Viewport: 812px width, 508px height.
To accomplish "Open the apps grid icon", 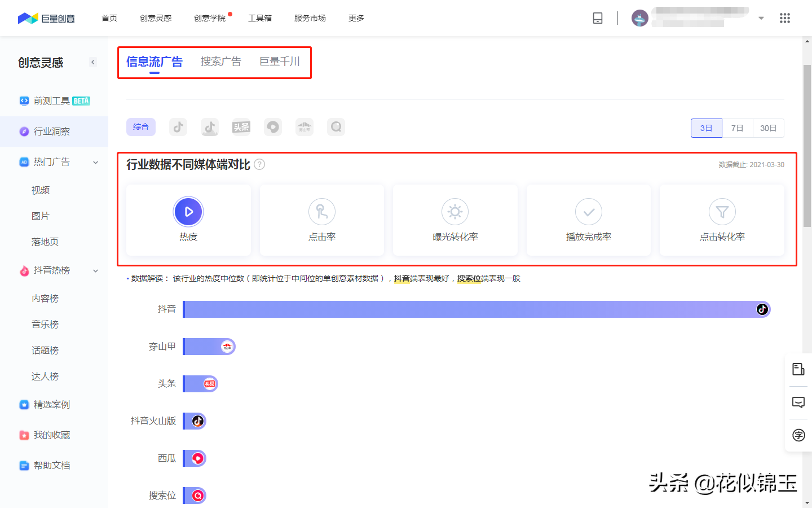I will (785, 18).
